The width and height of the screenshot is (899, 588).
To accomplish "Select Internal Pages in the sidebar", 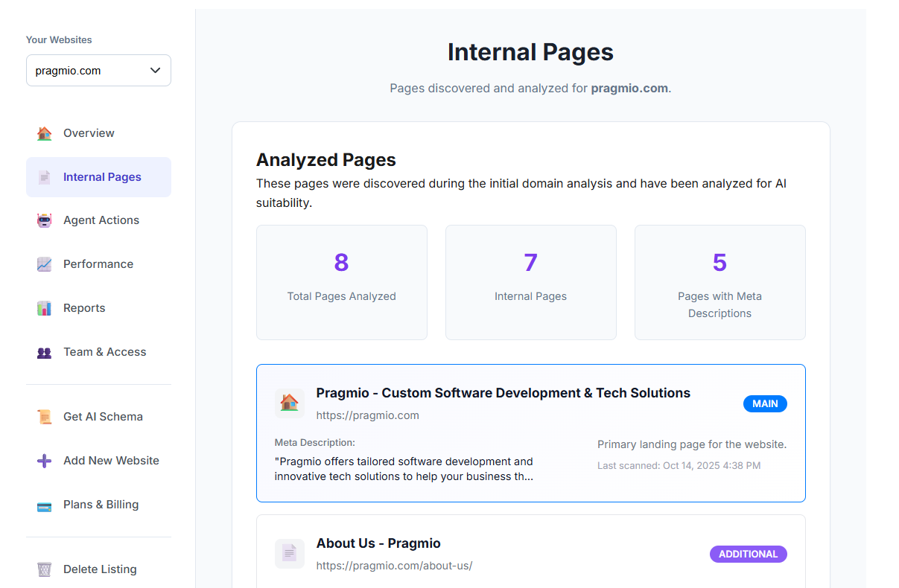I will [x=98, y=177].
